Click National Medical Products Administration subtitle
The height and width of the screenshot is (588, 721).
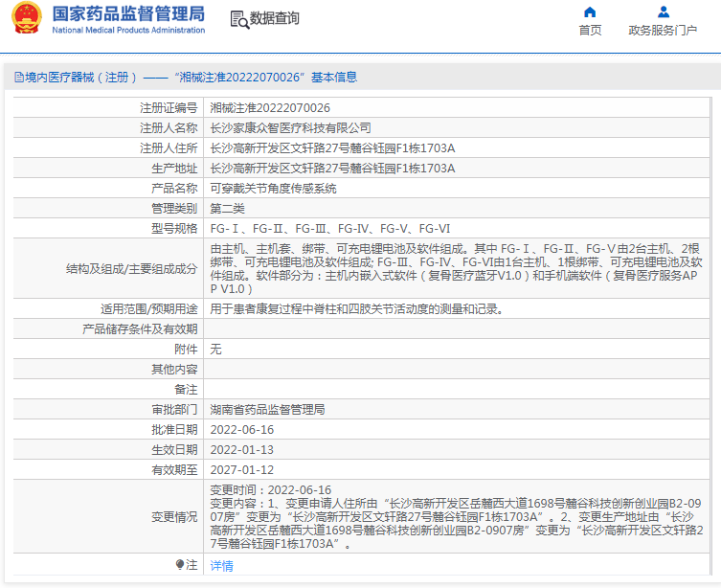pos(128,30)
